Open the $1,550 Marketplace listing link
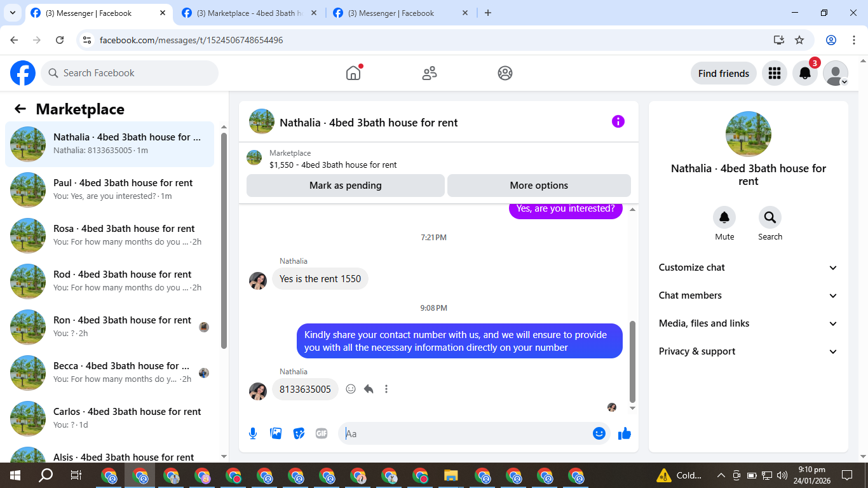 click(x=333, y=165)
